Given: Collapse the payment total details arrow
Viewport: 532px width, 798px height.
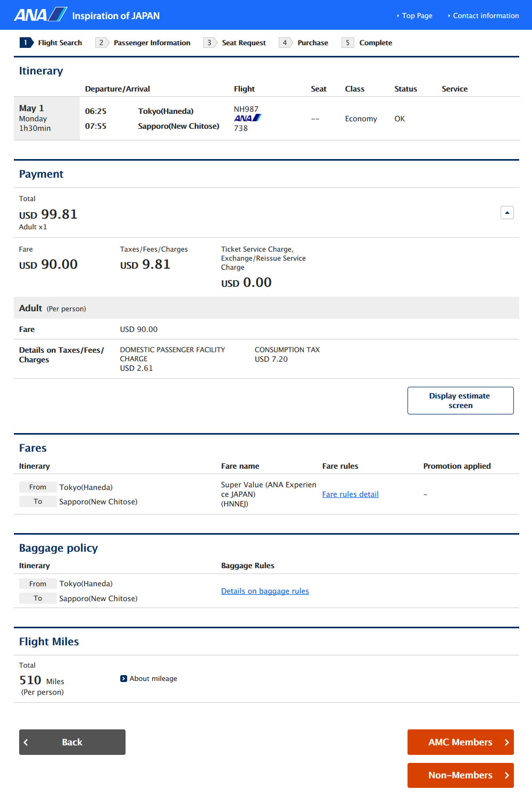Looking at the screenshot, I should coord(507,213).
